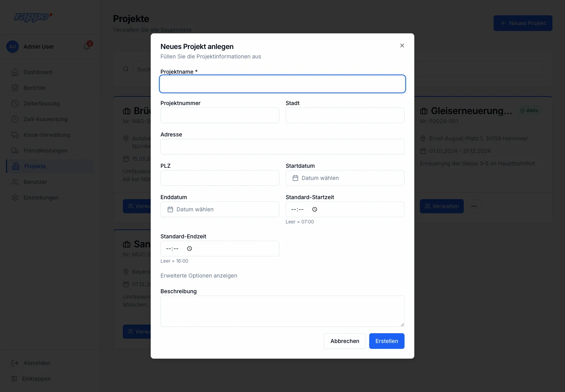
Task: Click the Berichte document icon
Action: [x=15, y=88]
